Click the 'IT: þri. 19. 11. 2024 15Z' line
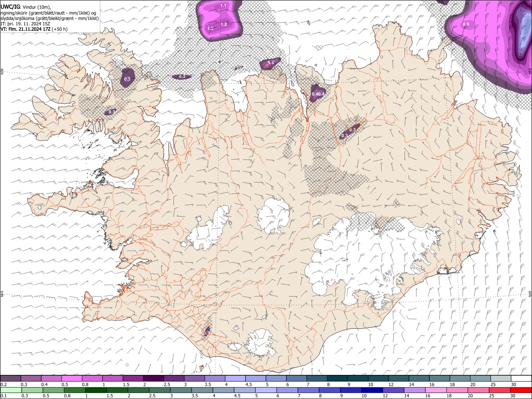 25,24
